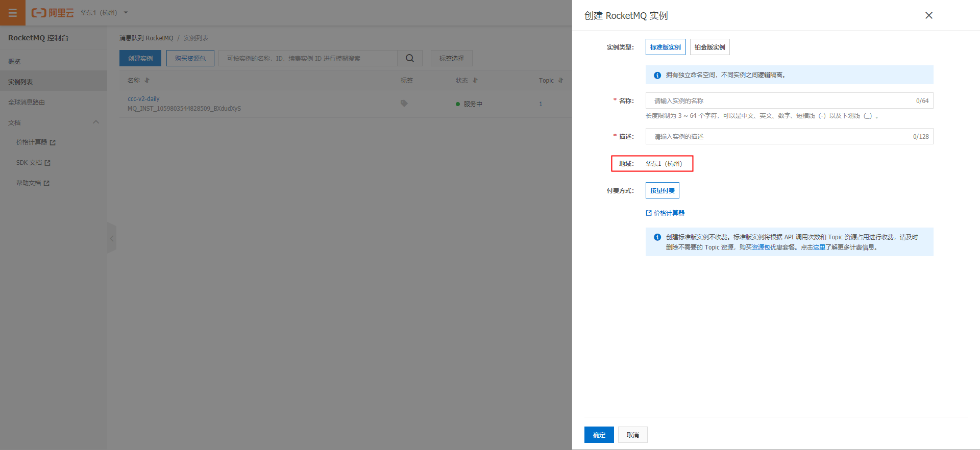Viewport: 980px width, 450px height.
Task: Click 确定 to confirm creation
Action: [599, 435]
